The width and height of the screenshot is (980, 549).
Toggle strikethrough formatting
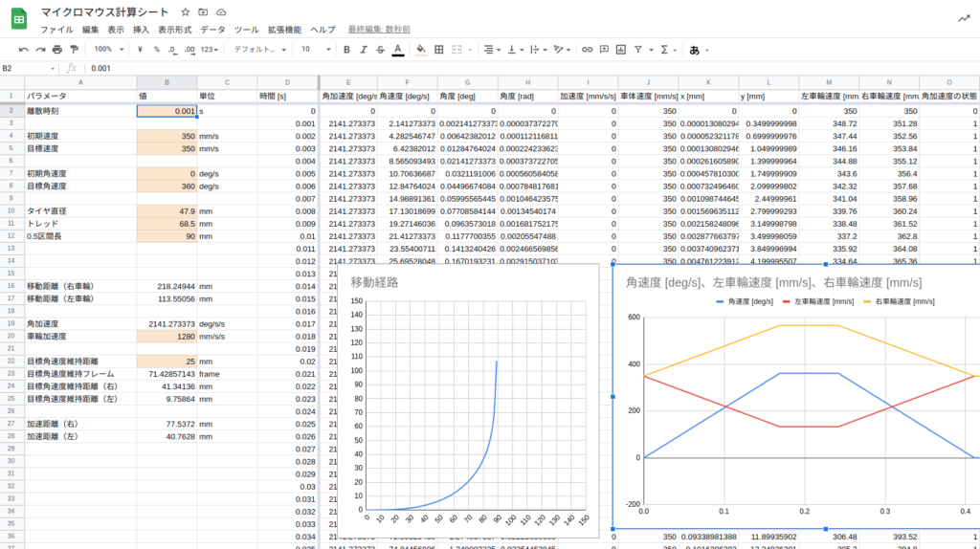(381, 50)
